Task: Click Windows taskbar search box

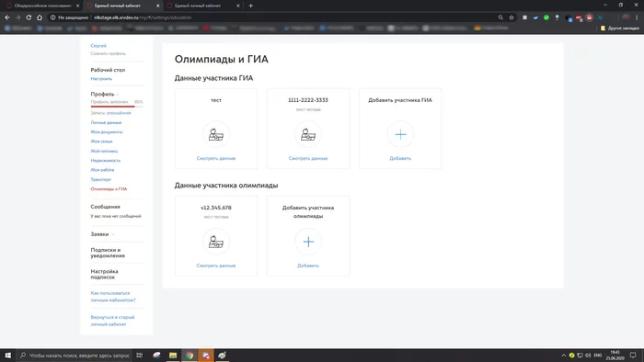Action: [75, 356]
